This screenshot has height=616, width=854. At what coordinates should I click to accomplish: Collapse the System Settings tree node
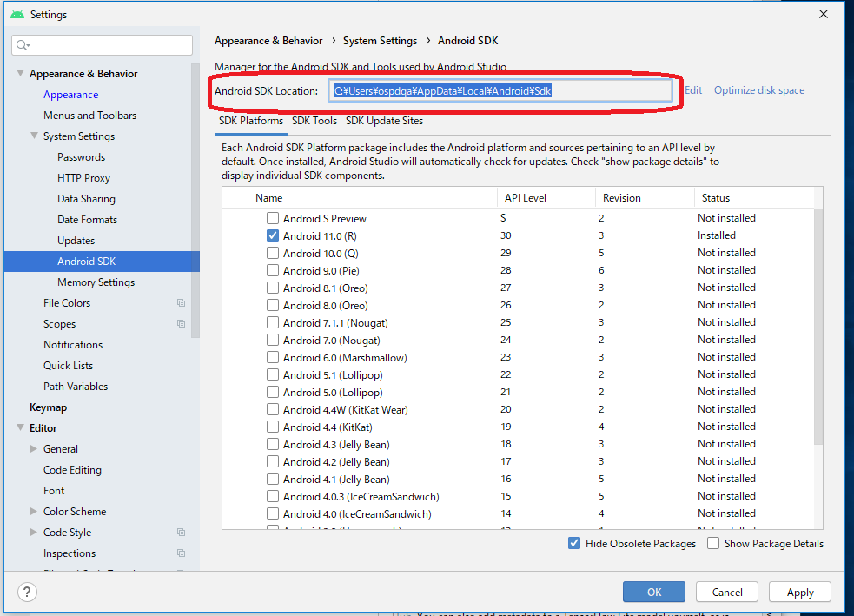34,136
